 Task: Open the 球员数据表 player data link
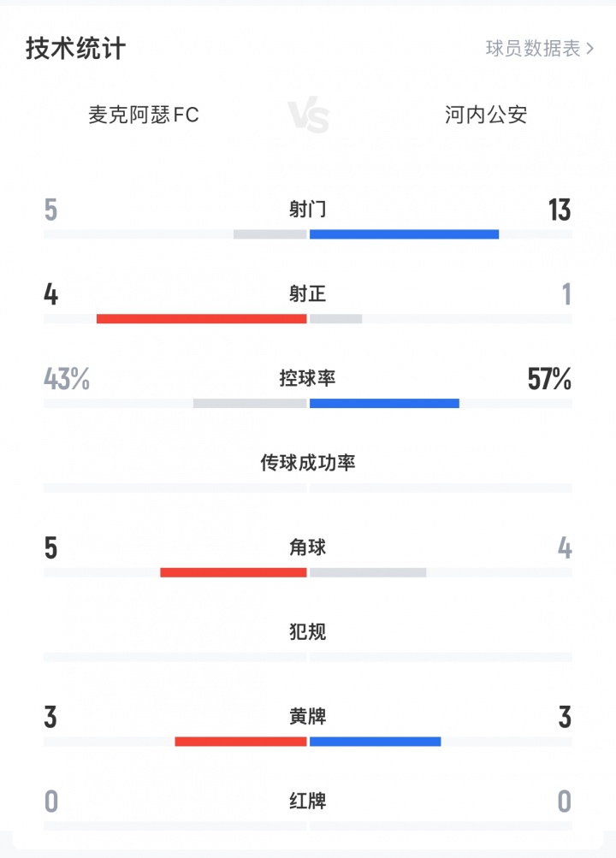(x=533, y=49)
